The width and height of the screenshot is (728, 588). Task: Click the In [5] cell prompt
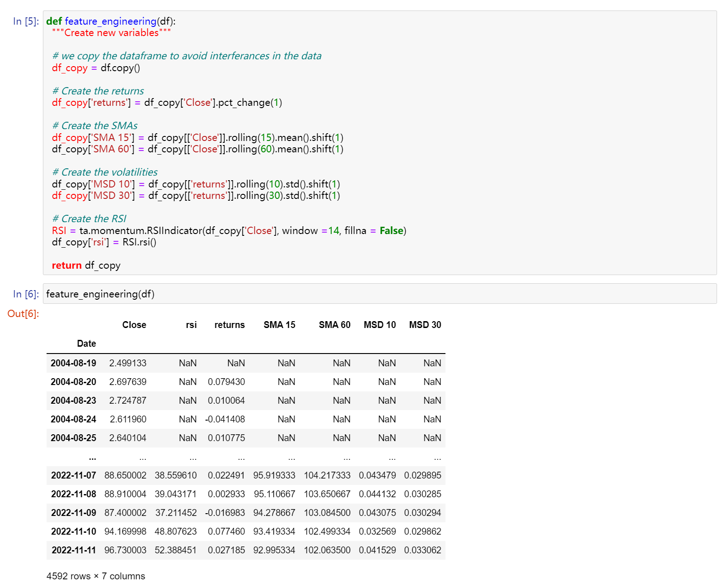pyautogui.click(x=26, y=21)
